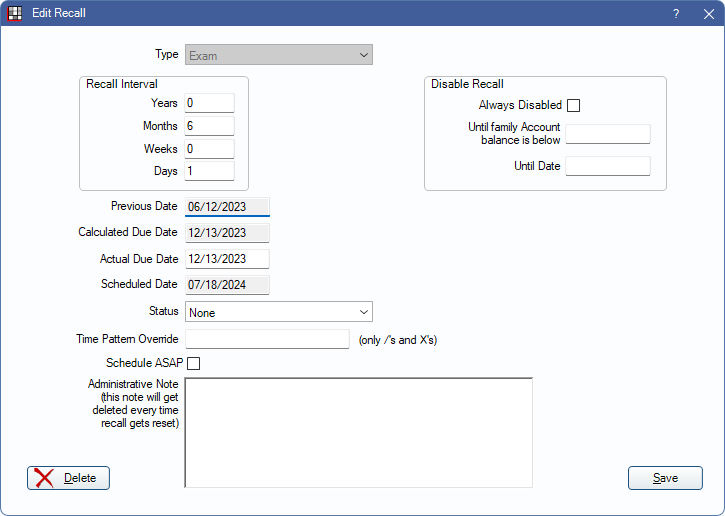Click the Previous Date field
The image size is (725, 516).
(227, 207)
